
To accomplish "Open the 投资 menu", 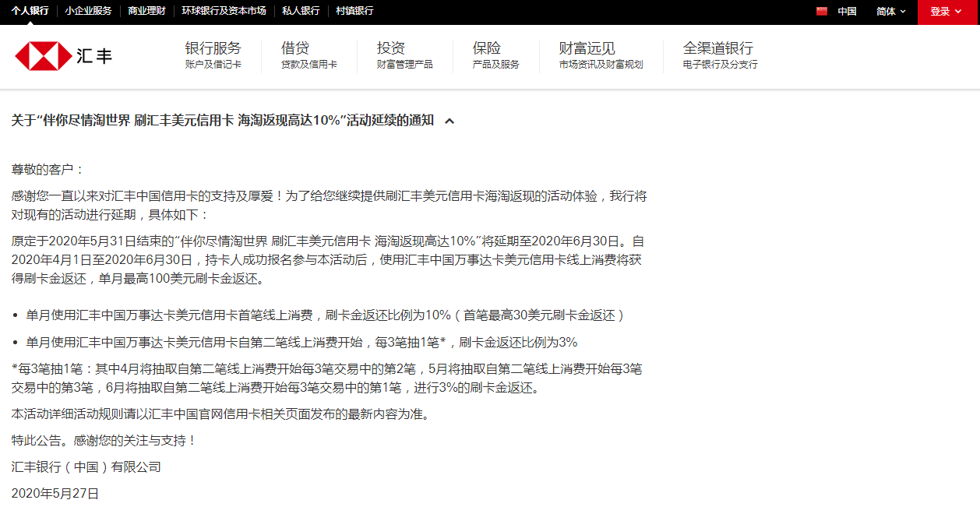I will [404, 55].
